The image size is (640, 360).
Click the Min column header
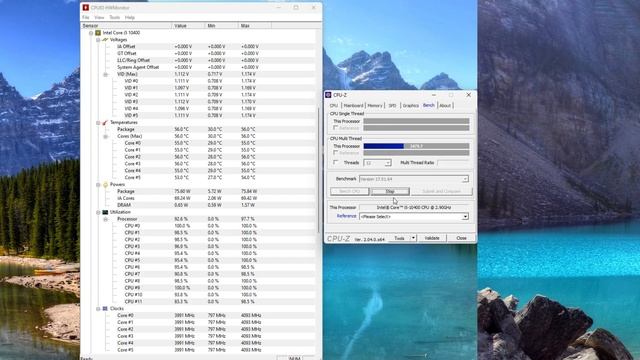(221, 26)
